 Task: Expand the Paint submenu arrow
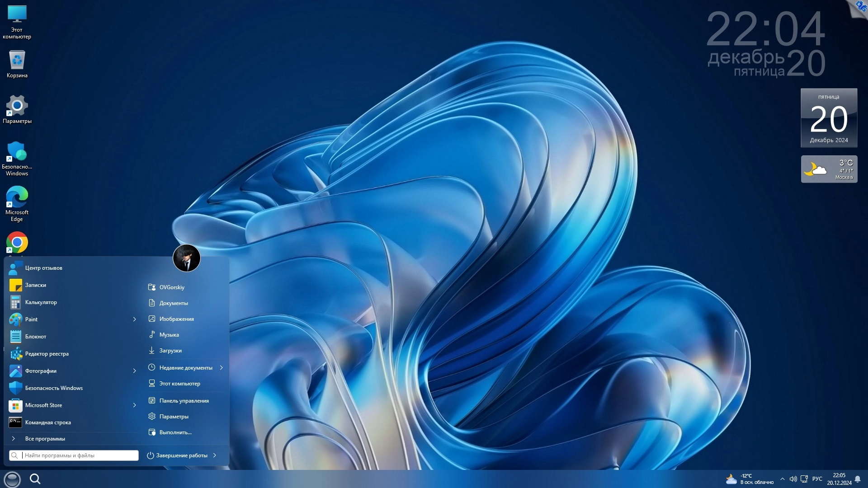pyautogui.click(x=134, y=319)
